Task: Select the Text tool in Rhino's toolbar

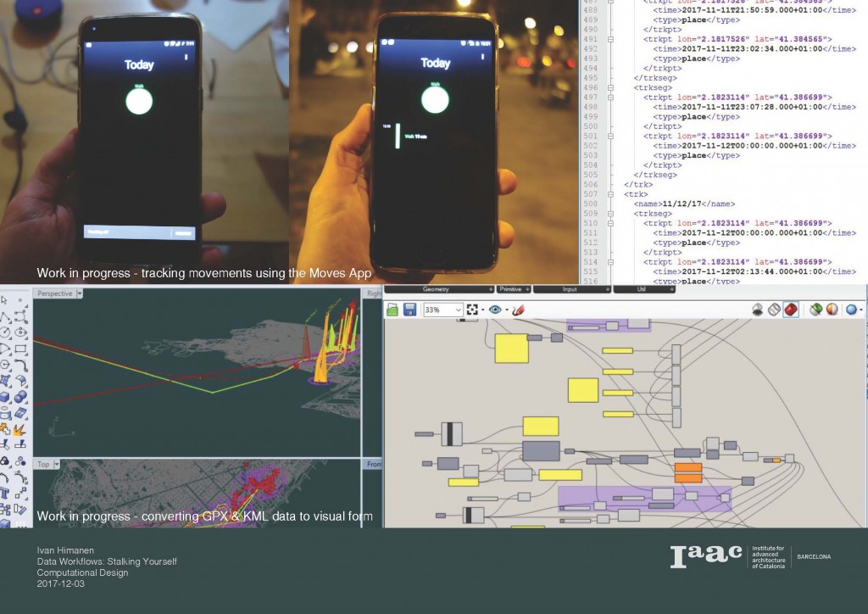Action: [5, 492]
